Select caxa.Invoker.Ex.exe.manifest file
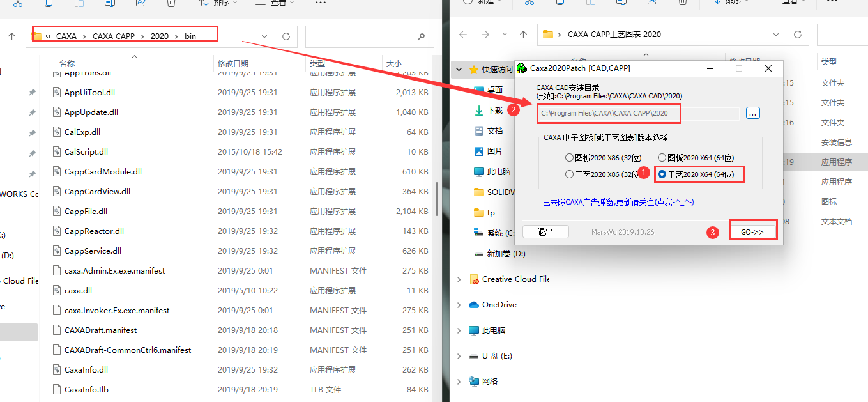868x402 pixels. click(x=117, y=310)
